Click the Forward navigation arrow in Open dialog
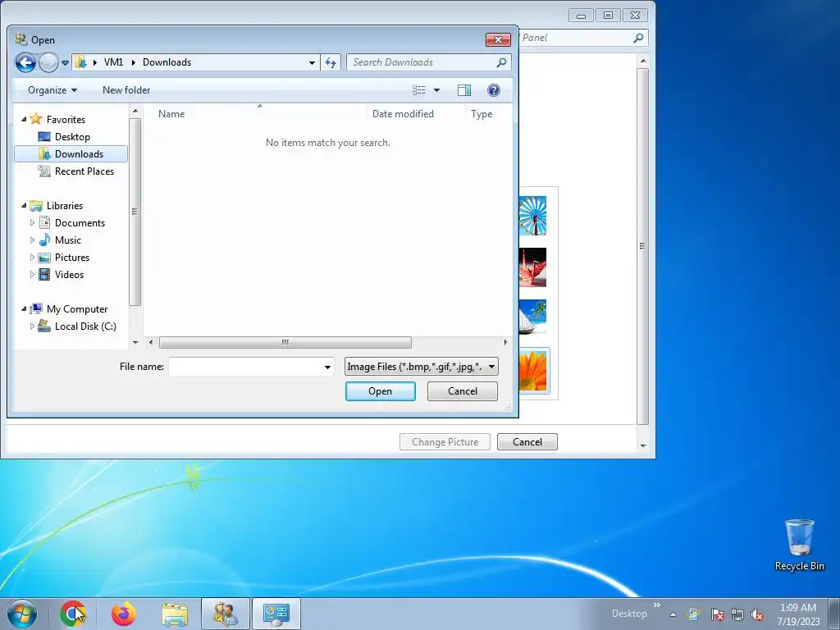The height and width of the screenshot is (630, 840). click(48, 62)
